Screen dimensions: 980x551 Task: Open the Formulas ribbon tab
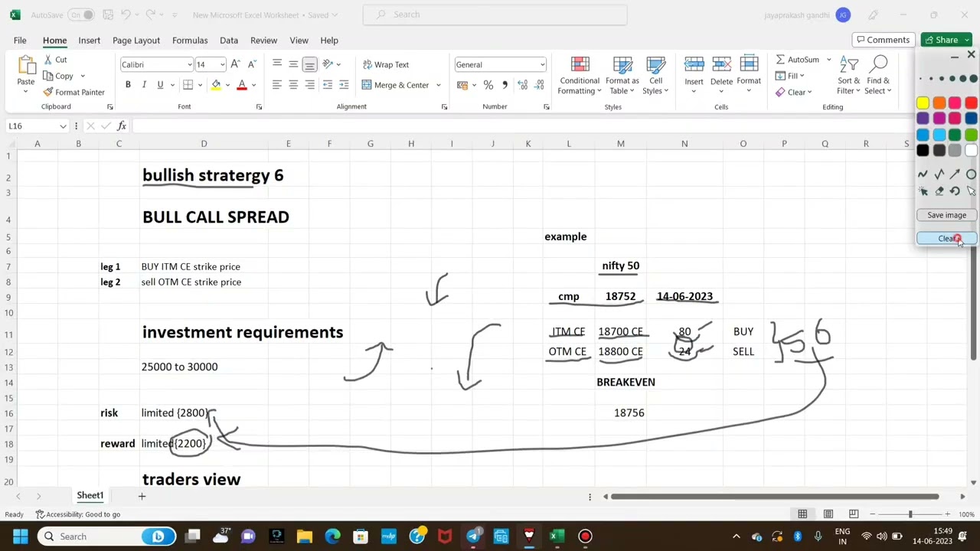point(190,40)
